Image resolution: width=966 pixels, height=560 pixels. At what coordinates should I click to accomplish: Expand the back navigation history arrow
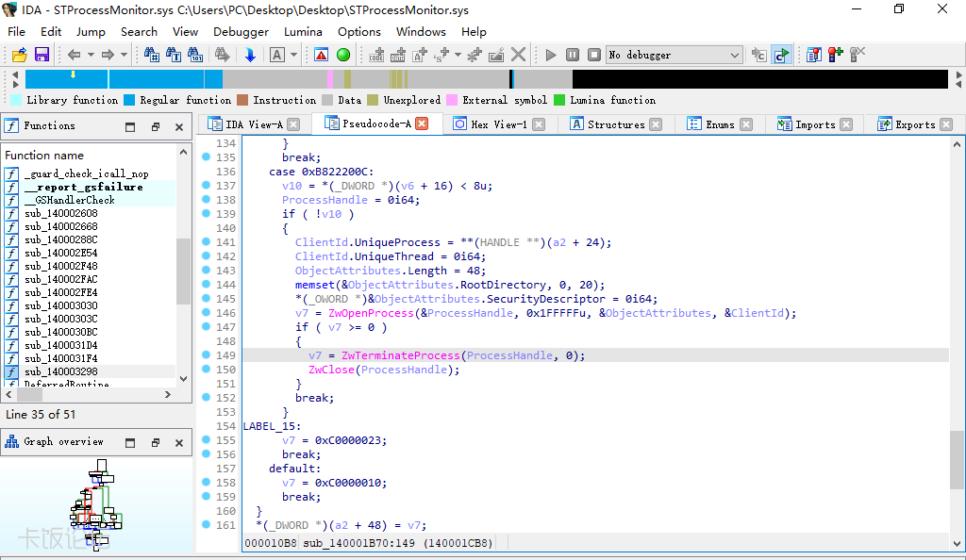pos(90,55)
